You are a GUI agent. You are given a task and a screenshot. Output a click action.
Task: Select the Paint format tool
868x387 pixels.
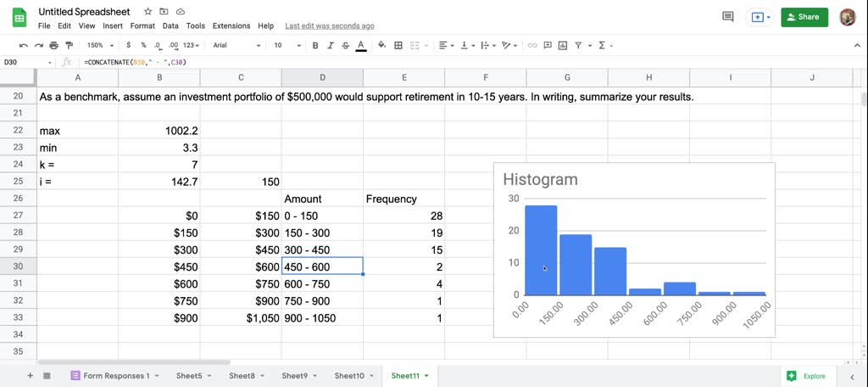click(x=69, y=45)
